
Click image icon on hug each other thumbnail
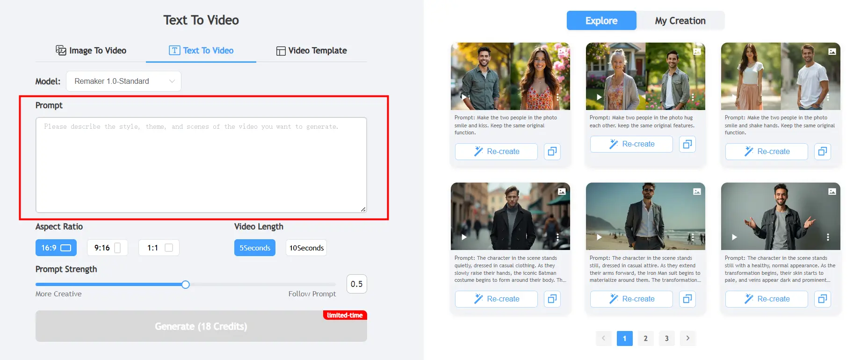point(697,51)
